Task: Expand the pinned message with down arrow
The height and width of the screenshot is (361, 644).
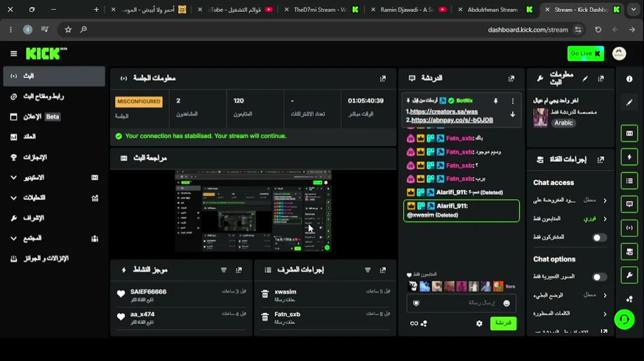Action: click(x=513, y=114)
